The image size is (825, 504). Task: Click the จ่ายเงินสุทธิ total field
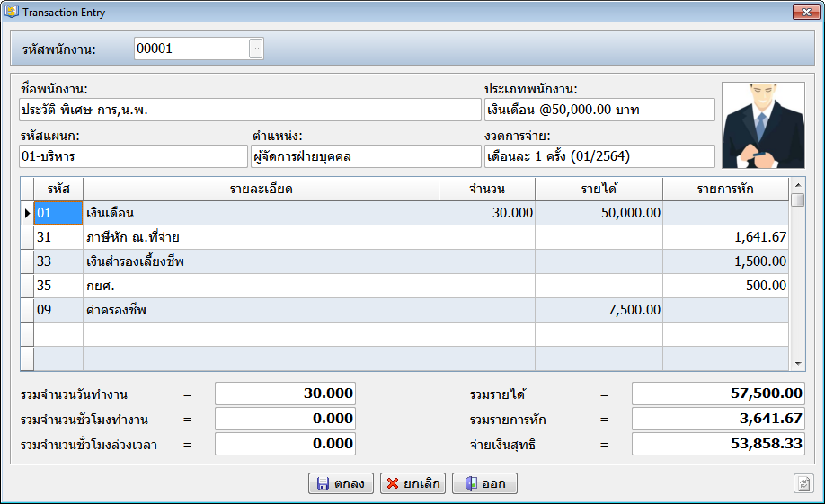click(717, 444)
